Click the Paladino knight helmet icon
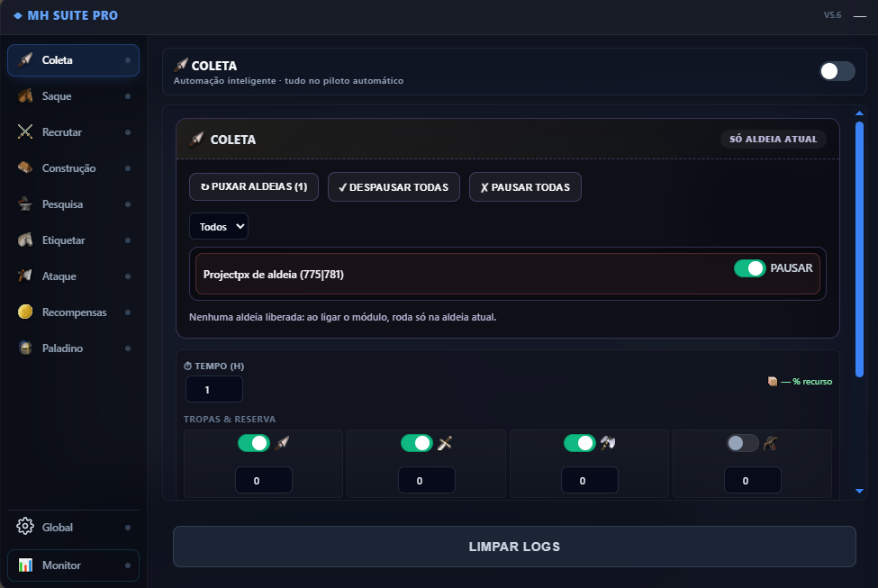 pos(25,348)
